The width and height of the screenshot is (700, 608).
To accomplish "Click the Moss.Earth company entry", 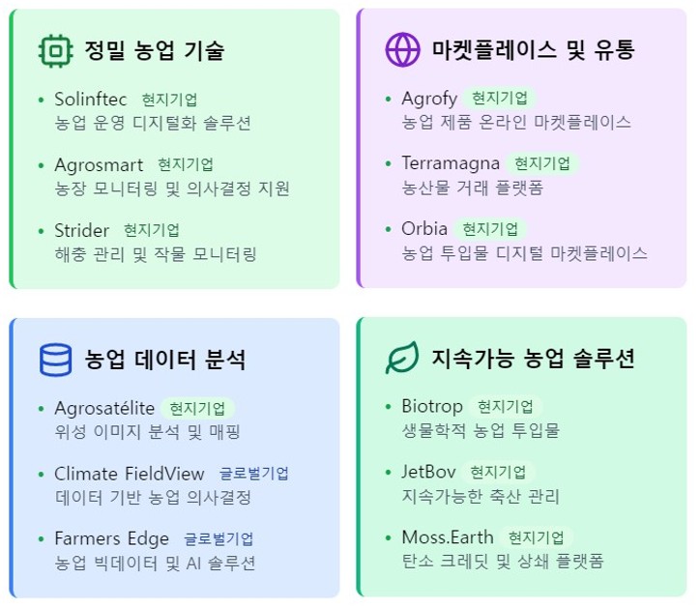I will coord(447,537).
